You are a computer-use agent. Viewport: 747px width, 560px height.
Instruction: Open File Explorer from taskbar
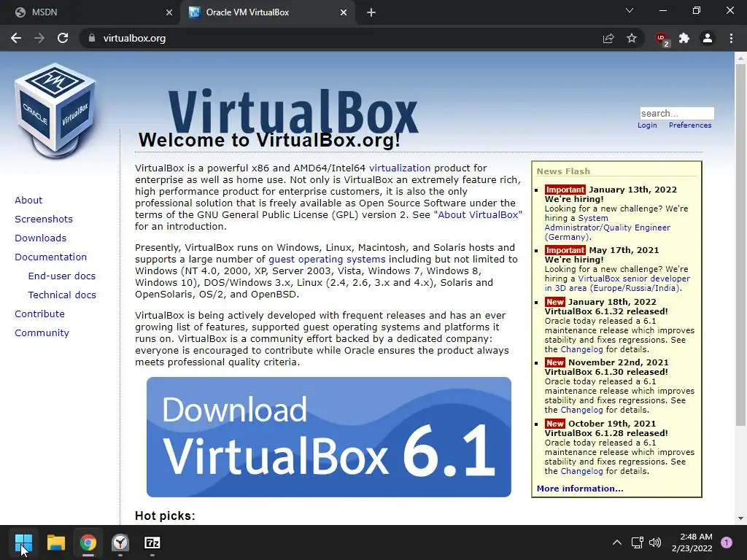click(55, 542)
